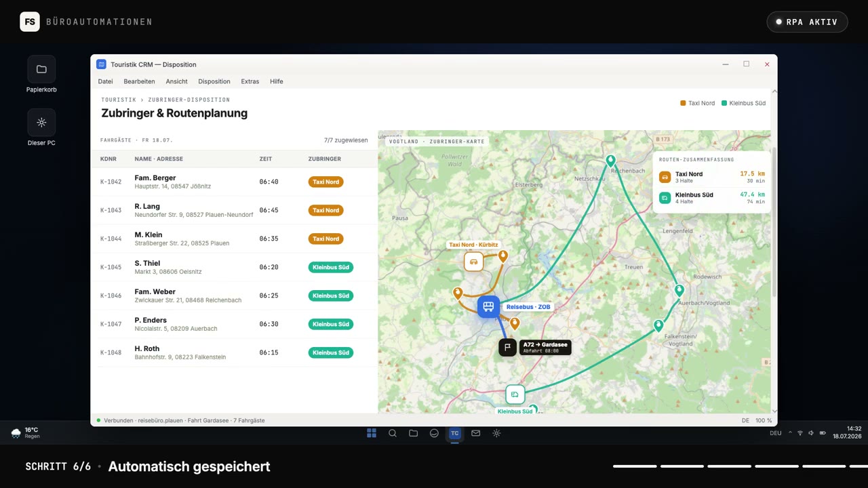868x488 pixels.
Task: Open the Disposition menu
Action: [214, 81]
